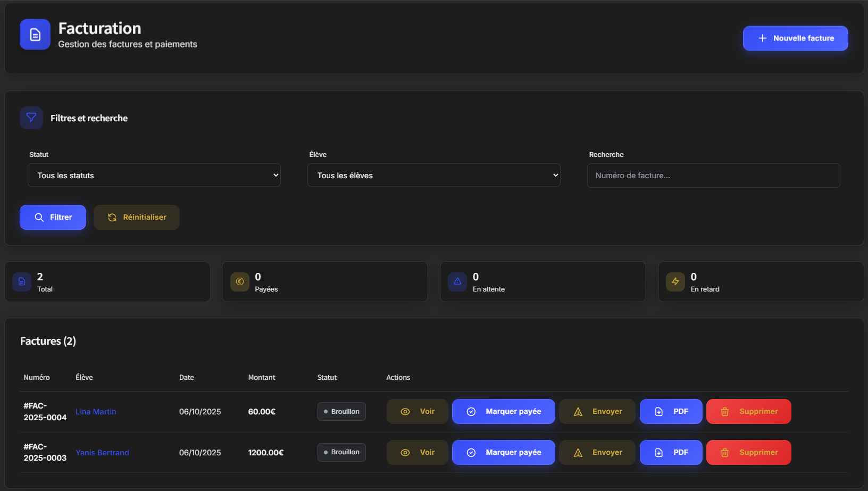The width and height of the screenshot is (868, 491).
Task: Delete invoice FAC-2025-0003 with Supprimer
Action: pos(748,452)
